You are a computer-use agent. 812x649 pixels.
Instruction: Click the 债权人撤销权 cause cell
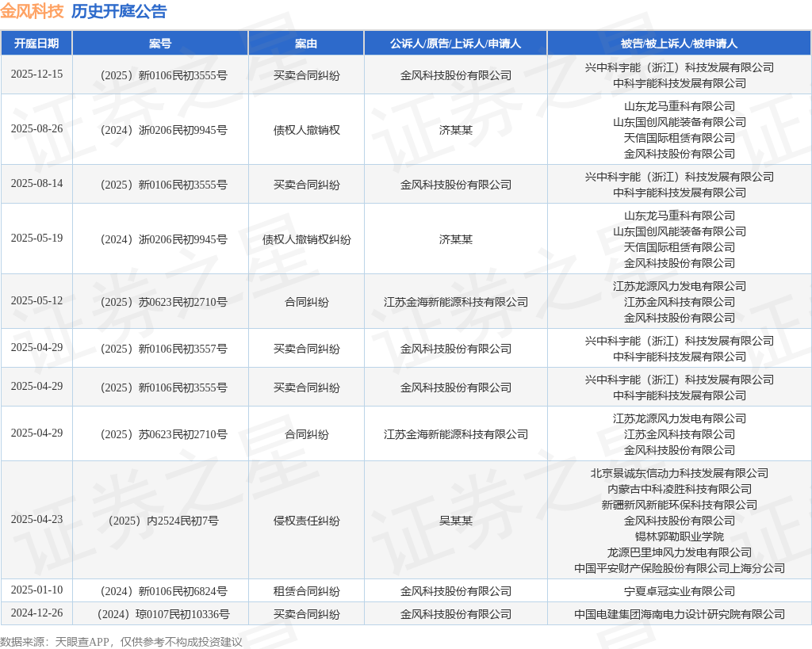[x=307, y=130]
